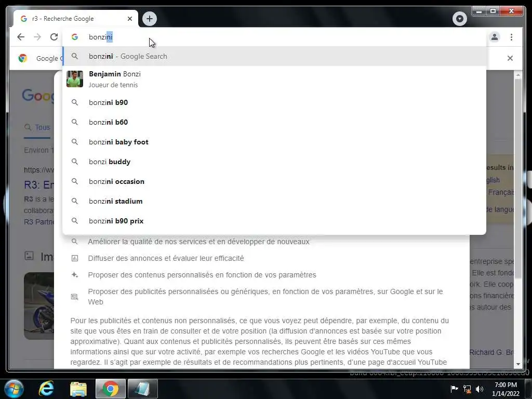The width and height of the screenshot is (532, 399).
Task: Launch Internet Explorer from taskbar
Action: tap(46, 389)
